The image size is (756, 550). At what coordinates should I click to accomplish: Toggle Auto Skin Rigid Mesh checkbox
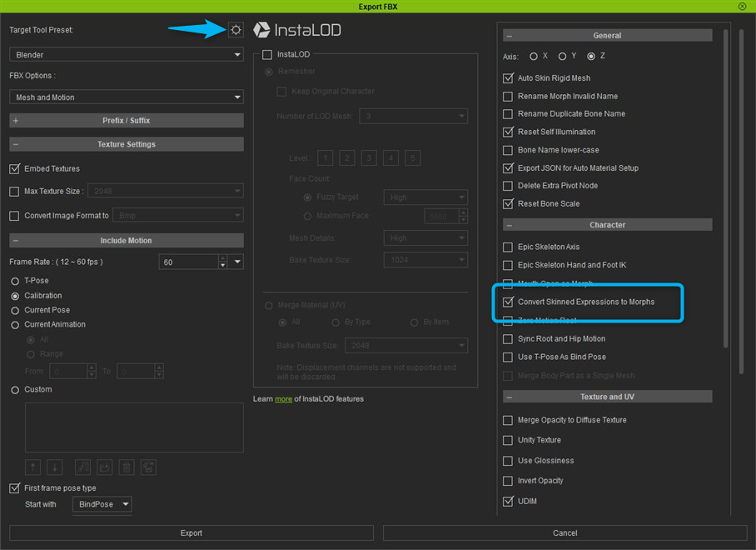pyautogui.click(x=508, y=78)
